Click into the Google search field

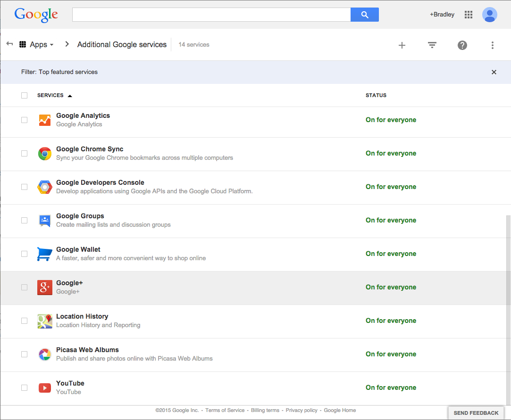point(211,15)
